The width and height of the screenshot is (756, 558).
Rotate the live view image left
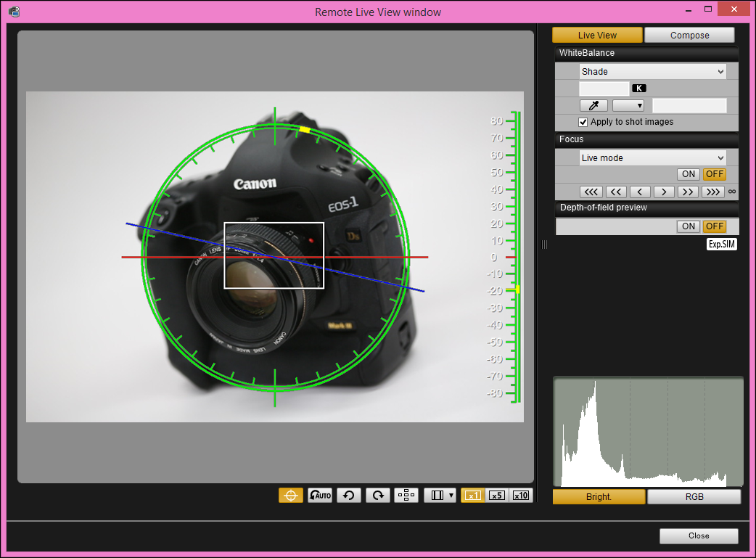click(x=348, y=496)
